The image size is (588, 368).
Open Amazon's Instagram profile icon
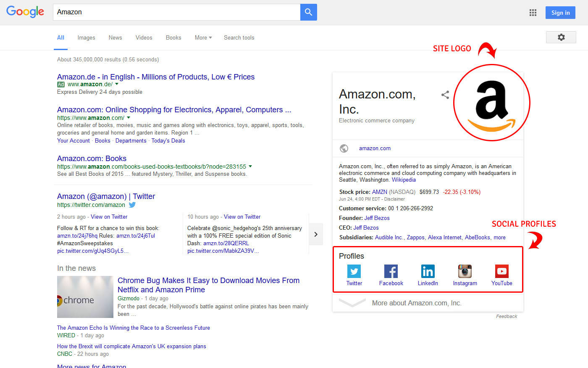(465, 271)
